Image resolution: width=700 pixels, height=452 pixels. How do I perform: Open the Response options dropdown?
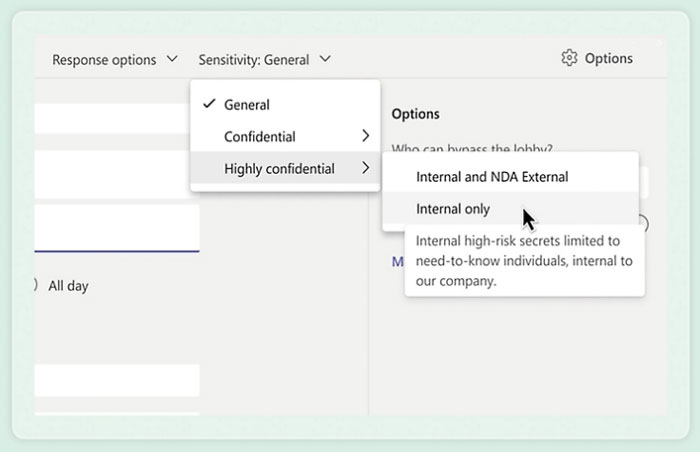pos(115,59)
